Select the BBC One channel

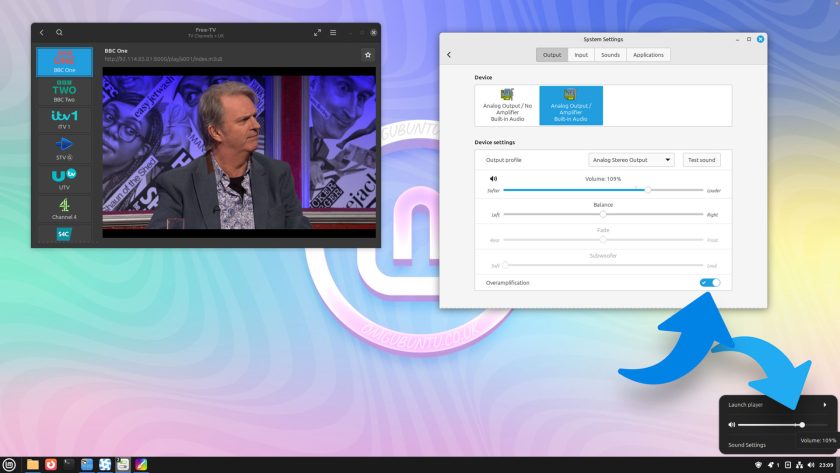(x=64, y=62)
